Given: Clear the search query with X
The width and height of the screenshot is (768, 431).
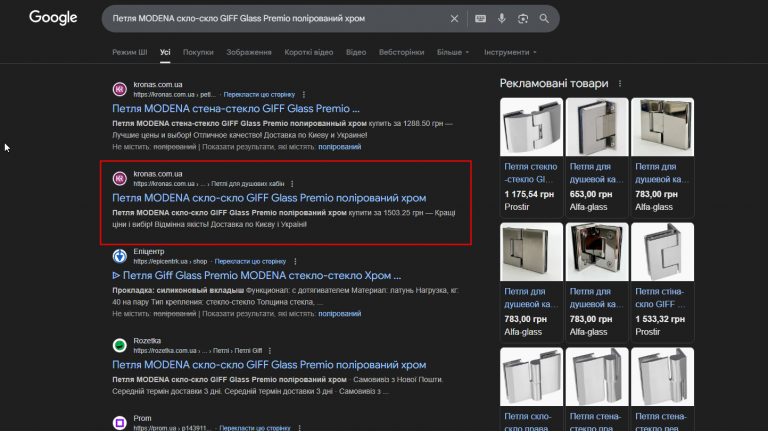Looking at the screenshot, I should tap(455, 19).
